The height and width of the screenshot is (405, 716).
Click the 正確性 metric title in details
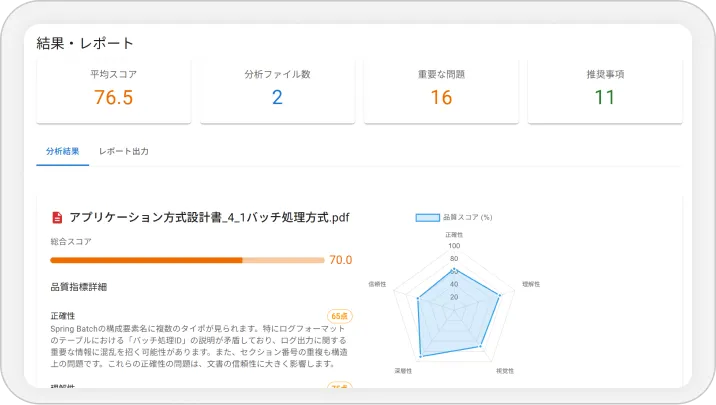click(63, 316)
